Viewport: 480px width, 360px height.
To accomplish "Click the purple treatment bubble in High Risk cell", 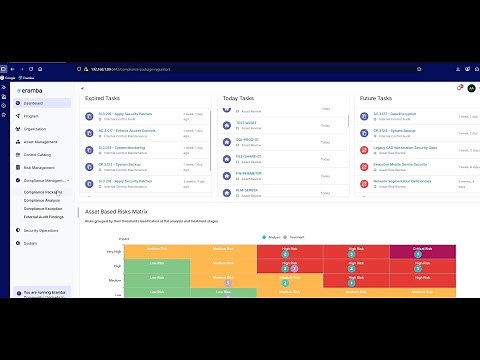I will (x=294, y=269).
